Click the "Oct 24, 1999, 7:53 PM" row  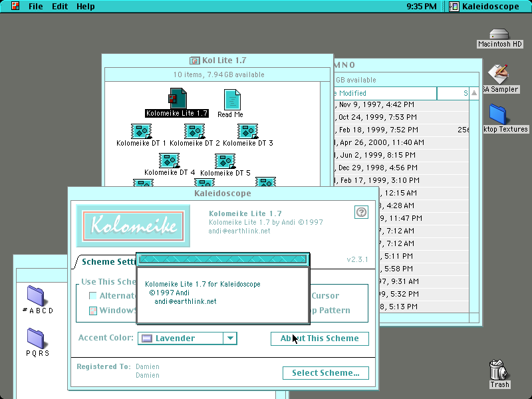pyautogui.click(x=402, y=117)
